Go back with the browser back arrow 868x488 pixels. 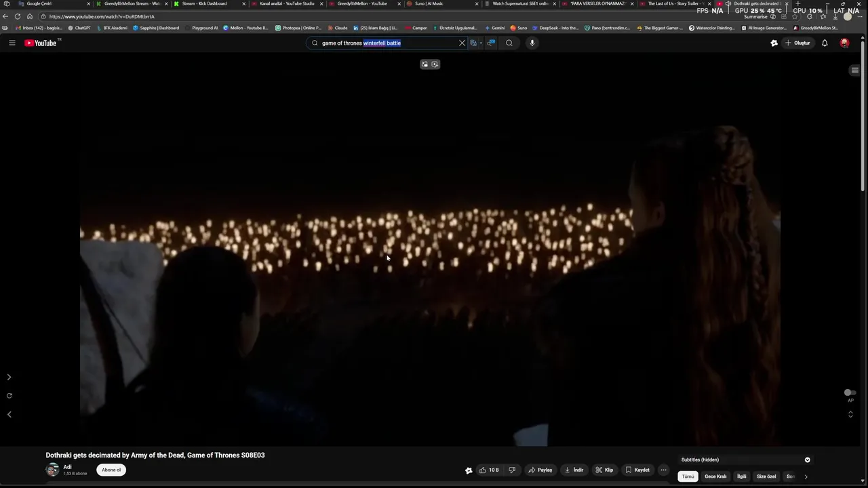[6, 16]
